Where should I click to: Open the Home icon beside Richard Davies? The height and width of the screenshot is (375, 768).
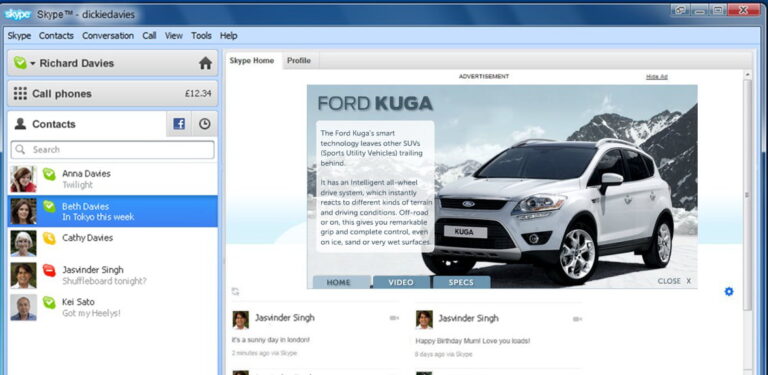tap(205, 63)
